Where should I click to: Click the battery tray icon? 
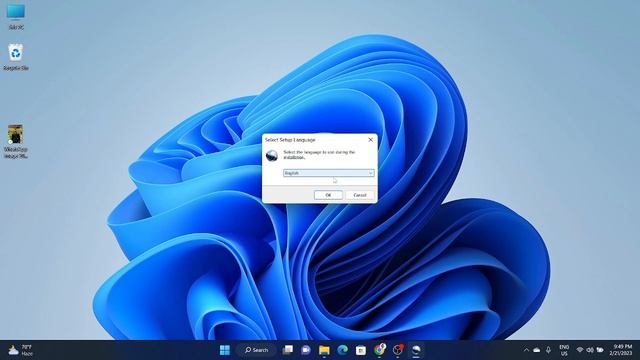click(x=600, y=350)
